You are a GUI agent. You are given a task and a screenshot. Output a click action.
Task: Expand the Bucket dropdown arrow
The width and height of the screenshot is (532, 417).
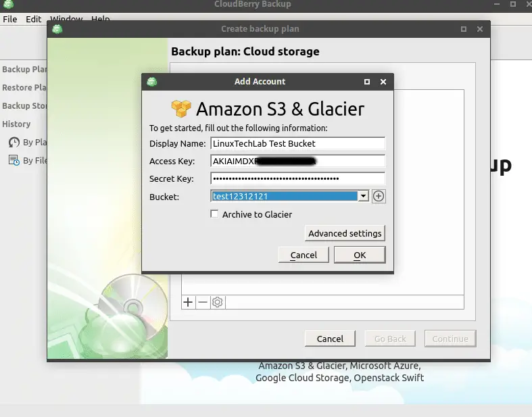(x=363, y=196)
